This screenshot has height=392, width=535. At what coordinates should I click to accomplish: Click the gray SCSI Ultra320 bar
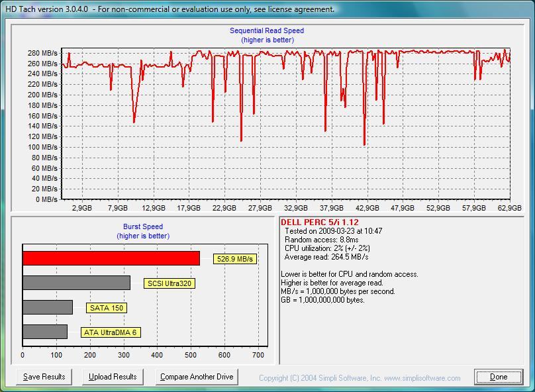coord(76,283)
